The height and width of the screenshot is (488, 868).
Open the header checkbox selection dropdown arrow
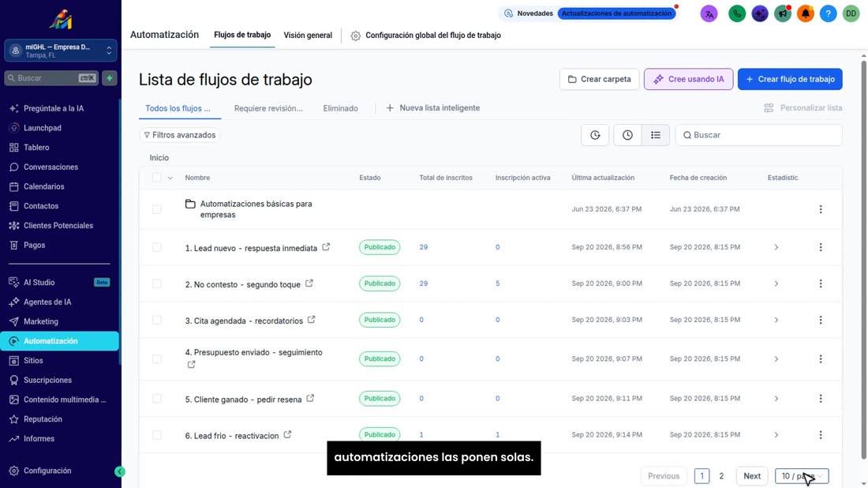tap(170, 178)
